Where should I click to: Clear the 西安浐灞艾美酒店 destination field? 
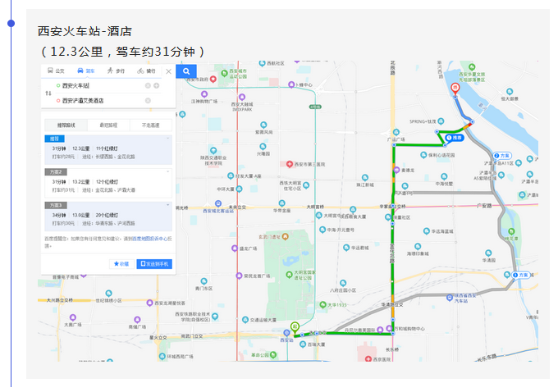pyautogui.click(x=148, y=101)
